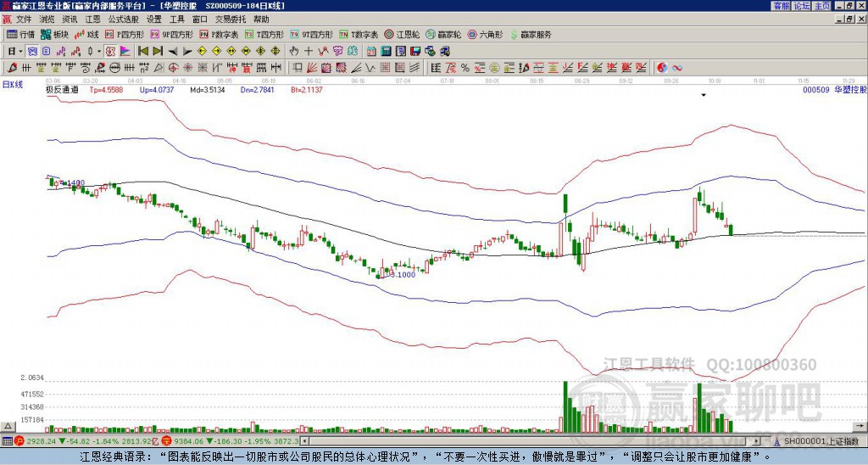Image resolution: width=868 pixels, height=465 pixels.
Task: Open the 江恩轮 Gann wheel
Action: (x=402, y=34)
